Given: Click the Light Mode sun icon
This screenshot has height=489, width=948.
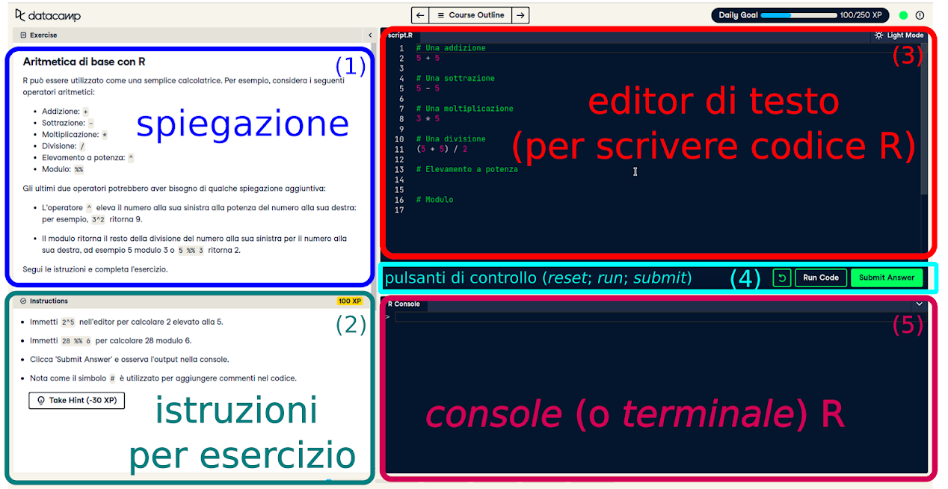Looking at the screenshot, I should point(878,36).
